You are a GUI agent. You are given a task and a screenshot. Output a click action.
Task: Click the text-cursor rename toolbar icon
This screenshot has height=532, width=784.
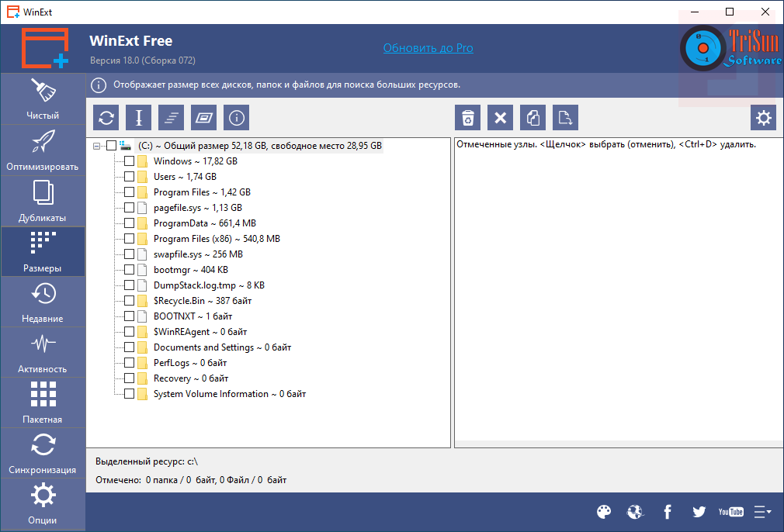[x=138, y=118]
